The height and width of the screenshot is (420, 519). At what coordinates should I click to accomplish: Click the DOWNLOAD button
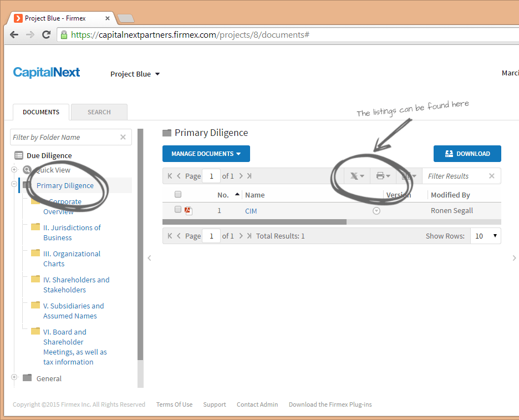pos(467,154)
